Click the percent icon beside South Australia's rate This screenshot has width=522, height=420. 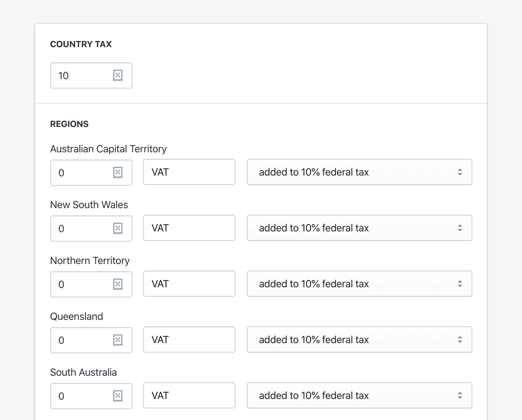(x=117, y=396)
